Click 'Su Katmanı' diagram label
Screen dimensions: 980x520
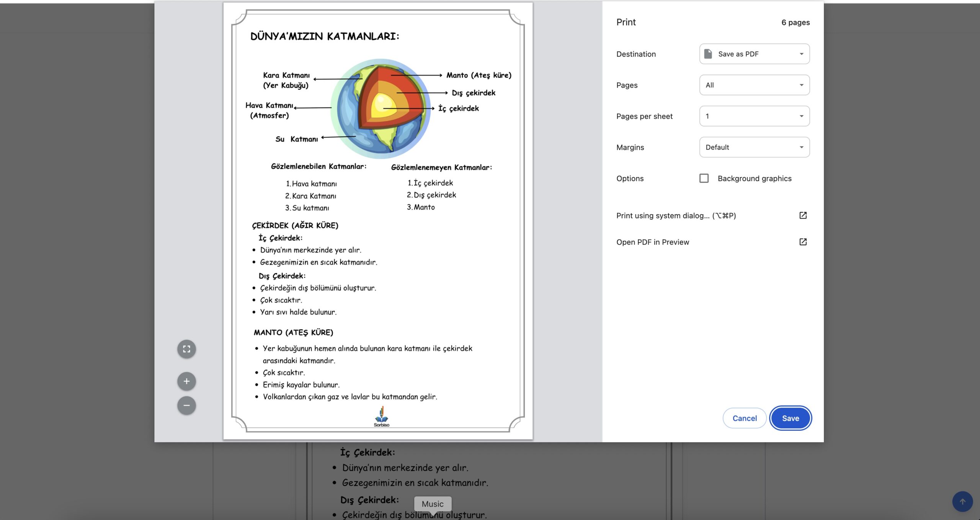tap(297, 139)
